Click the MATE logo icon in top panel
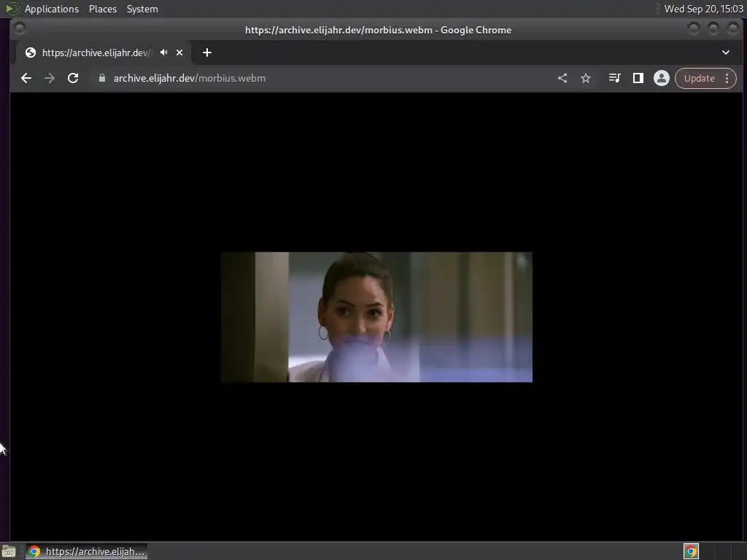 point(12,9)
